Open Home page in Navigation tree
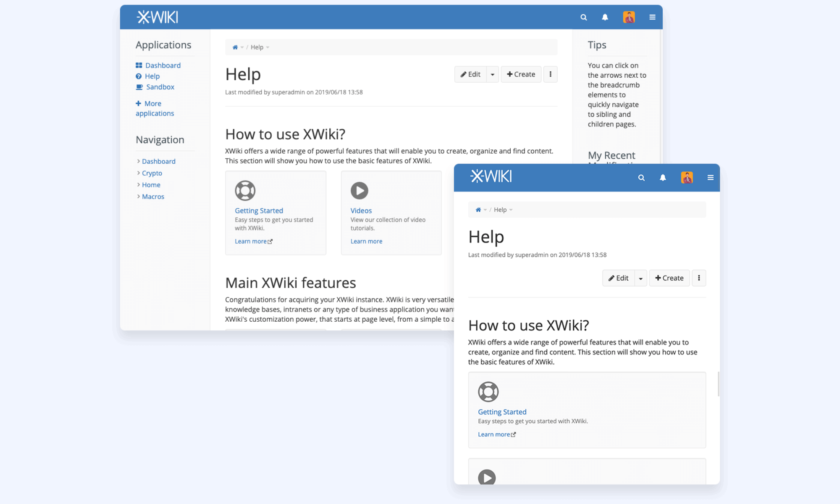The width and height of the screenshot is (840, 504). pos(151,185)
